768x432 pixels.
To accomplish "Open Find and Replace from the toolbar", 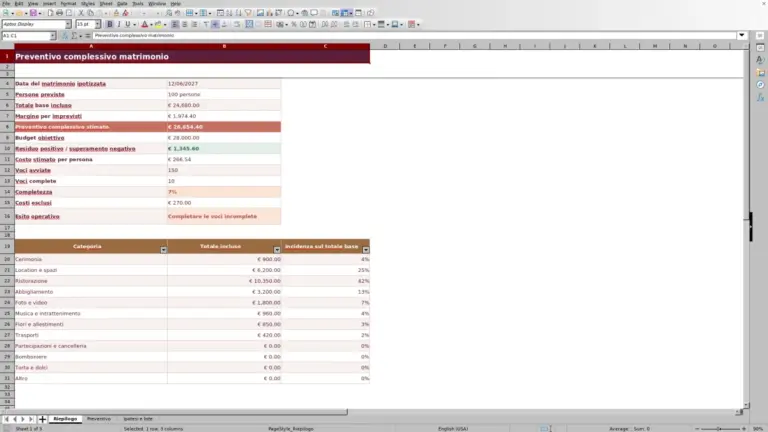I will pyautogui.click(x=168, y=13).
